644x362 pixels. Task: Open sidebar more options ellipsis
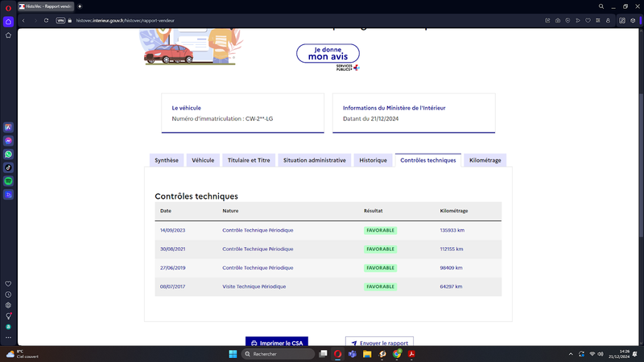(x=8, y=337)
